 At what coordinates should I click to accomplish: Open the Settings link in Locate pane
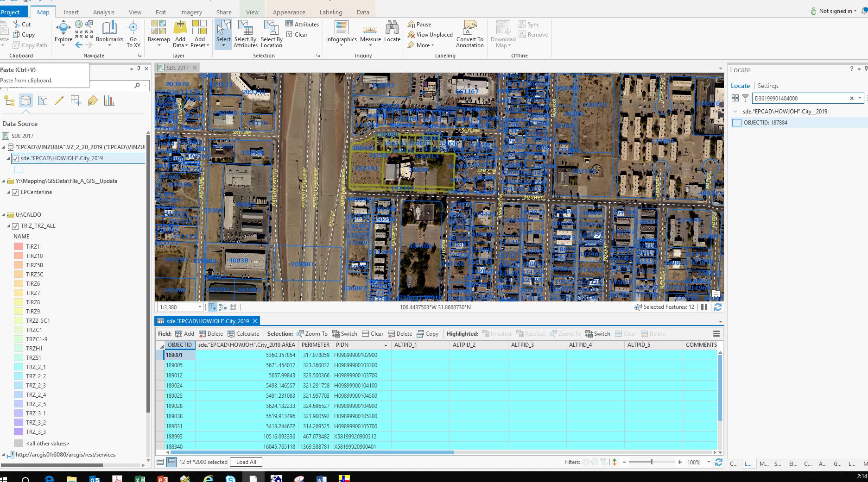tap(767, 86)
